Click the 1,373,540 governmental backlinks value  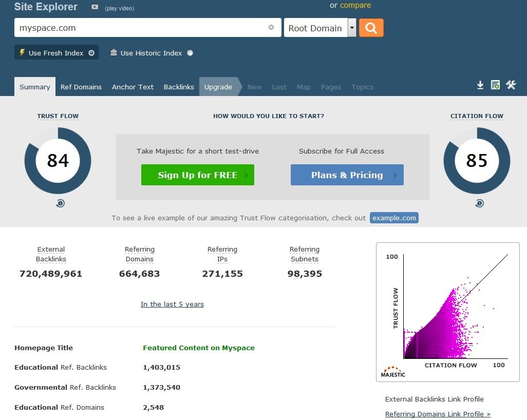(x=162, y=388)
